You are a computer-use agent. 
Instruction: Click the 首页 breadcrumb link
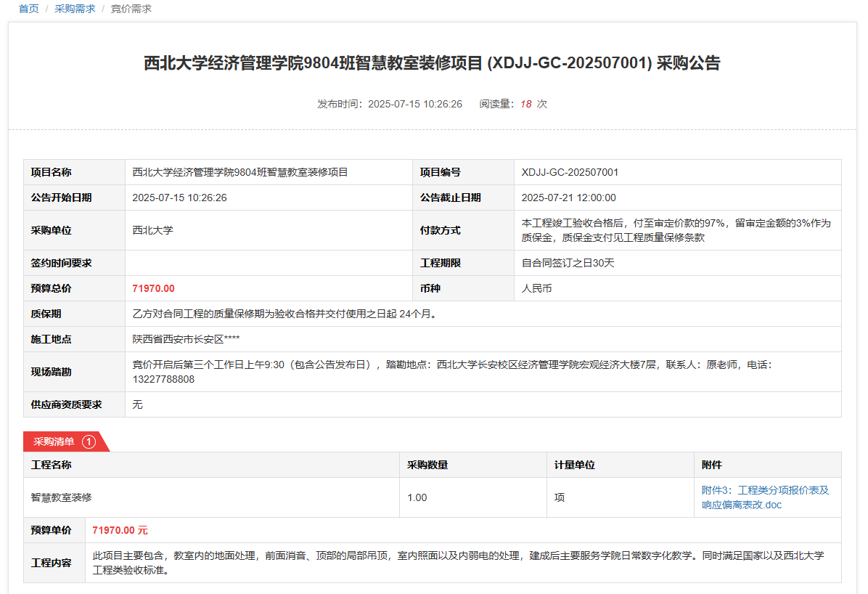tap(28, 9)
